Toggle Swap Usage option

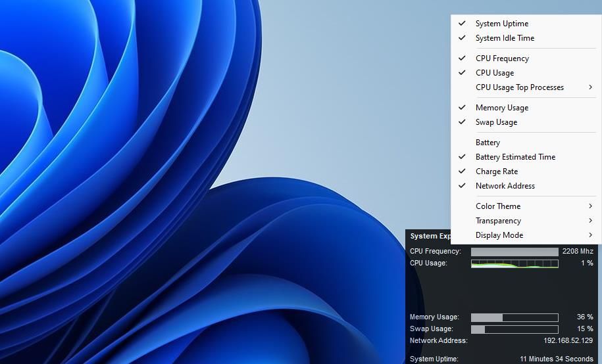pos(496,122)
